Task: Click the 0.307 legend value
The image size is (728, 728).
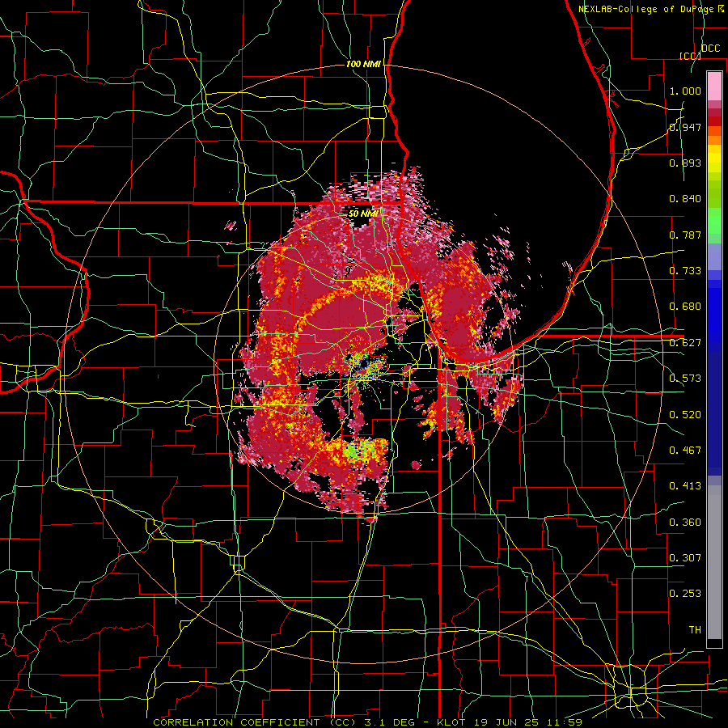Action: (685, 558)
